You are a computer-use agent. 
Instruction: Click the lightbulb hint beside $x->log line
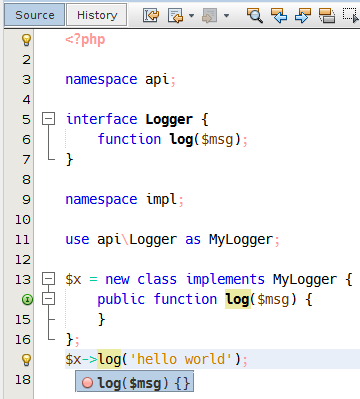tap(26, 360)
